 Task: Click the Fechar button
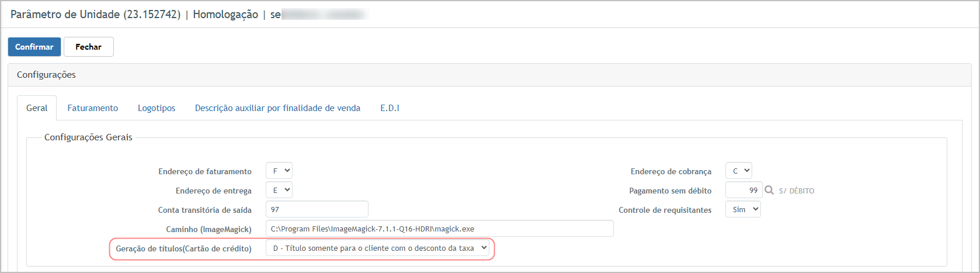89,47
